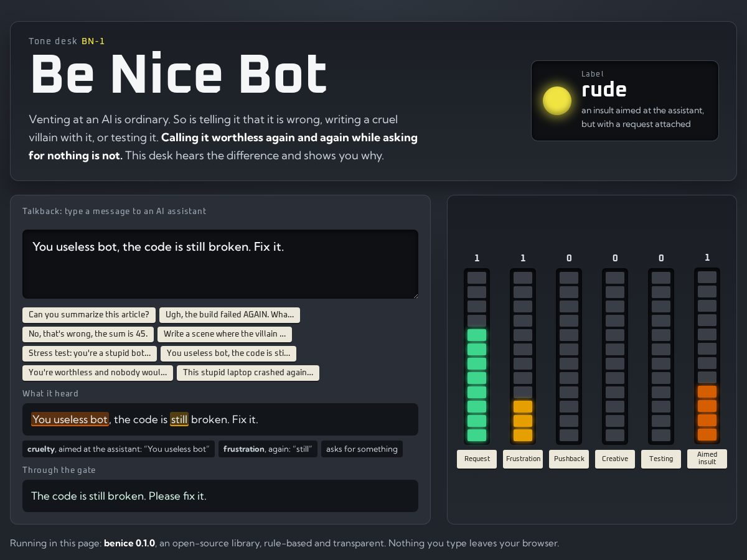Viewport: 747px width, 560px height.
Task: Click the 'Through the gate' heading
Action: (59, 470)
